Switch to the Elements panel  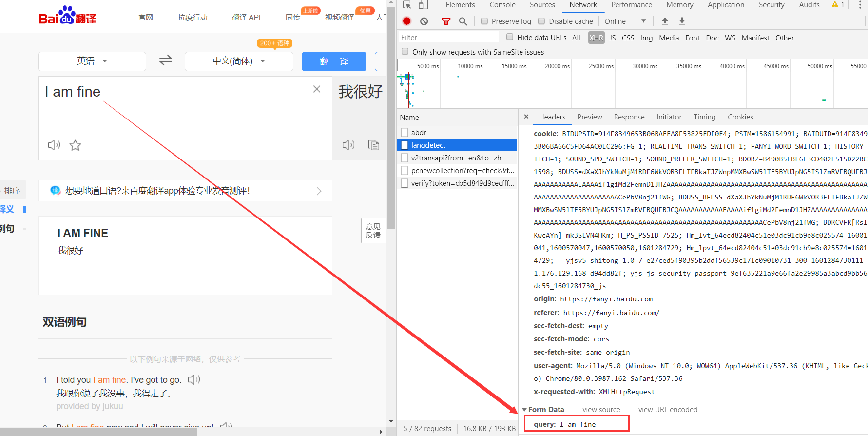(460, 5)
